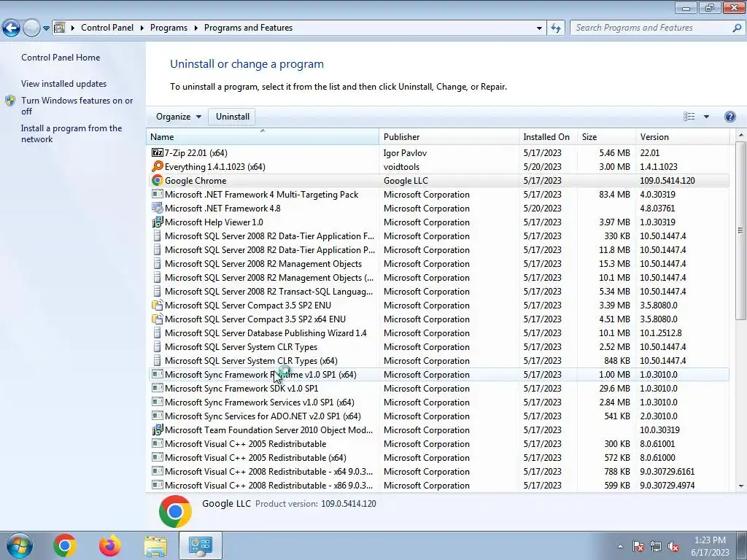
Task: Click the Everything search program icon
Action: [x=158, y=167]
